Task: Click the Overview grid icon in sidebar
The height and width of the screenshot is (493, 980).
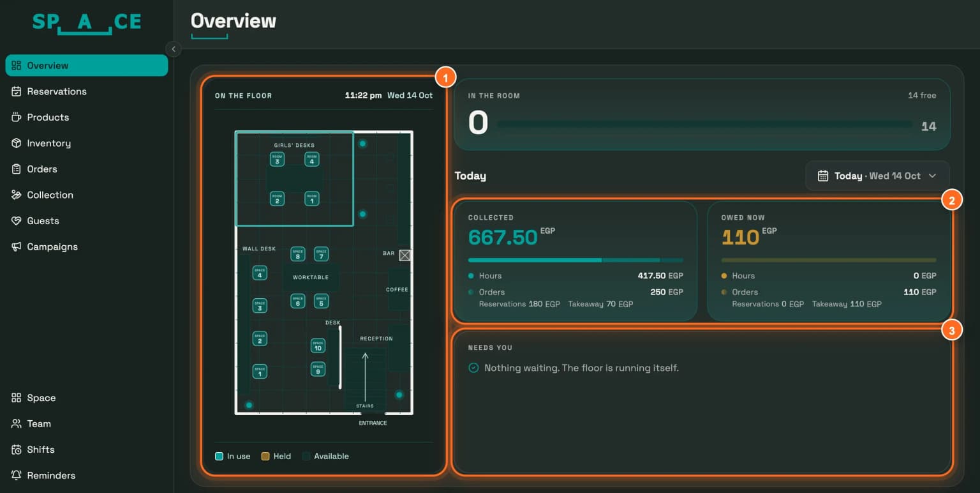Action: point(17,65)
